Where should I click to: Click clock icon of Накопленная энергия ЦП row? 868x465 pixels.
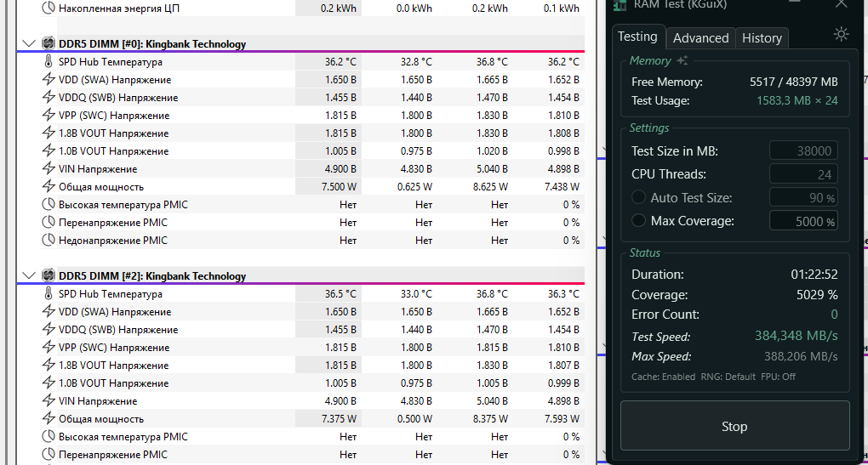pyautogui.click(x=49, y=8)
